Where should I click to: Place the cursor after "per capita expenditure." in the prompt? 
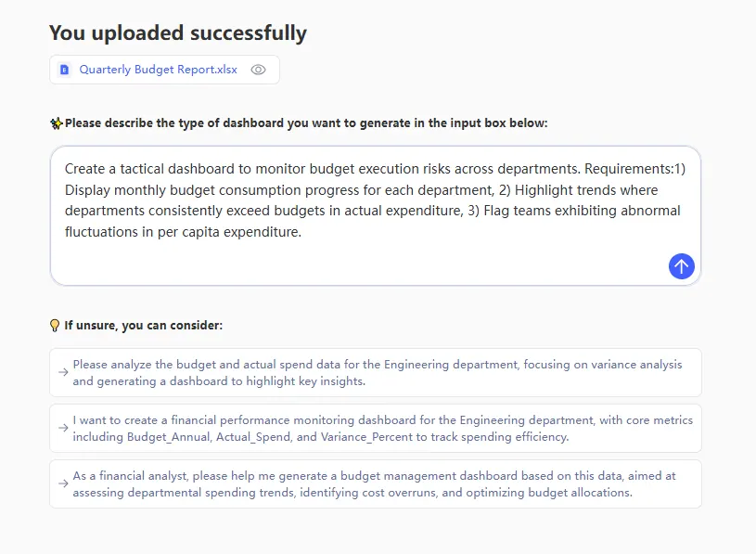(303, 232)
